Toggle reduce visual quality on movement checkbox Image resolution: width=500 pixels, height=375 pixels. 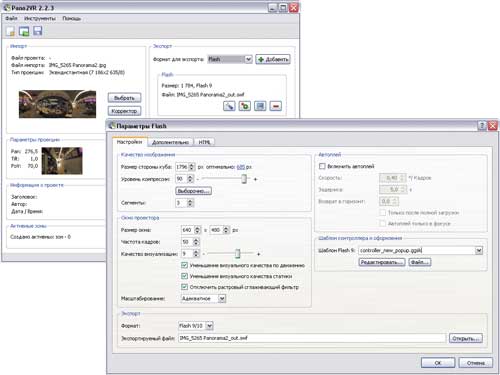[x=184, y=265]
